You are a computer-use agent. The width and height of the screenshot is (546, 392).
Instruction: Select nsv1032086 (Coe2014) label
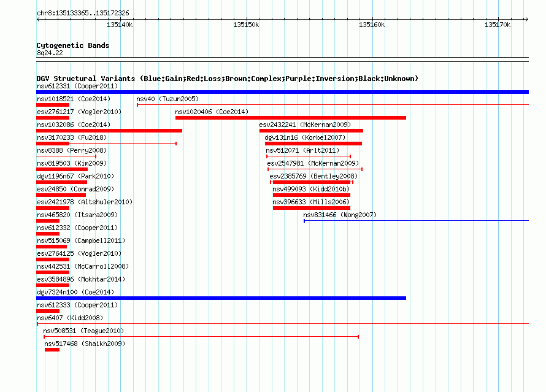(74, 125)
